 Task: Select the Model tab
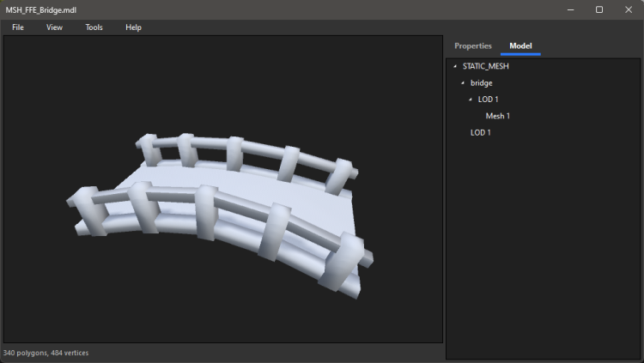point(520,46)
